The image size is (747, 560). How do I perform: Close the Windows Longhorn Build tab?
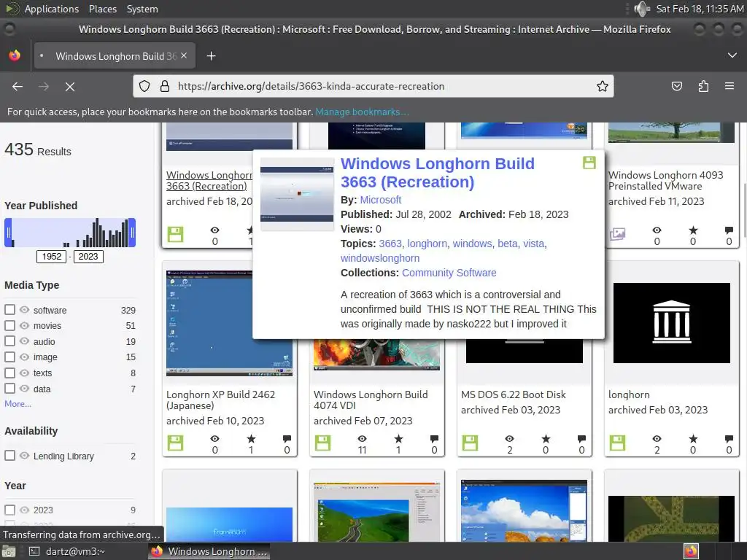click(184, 55)
